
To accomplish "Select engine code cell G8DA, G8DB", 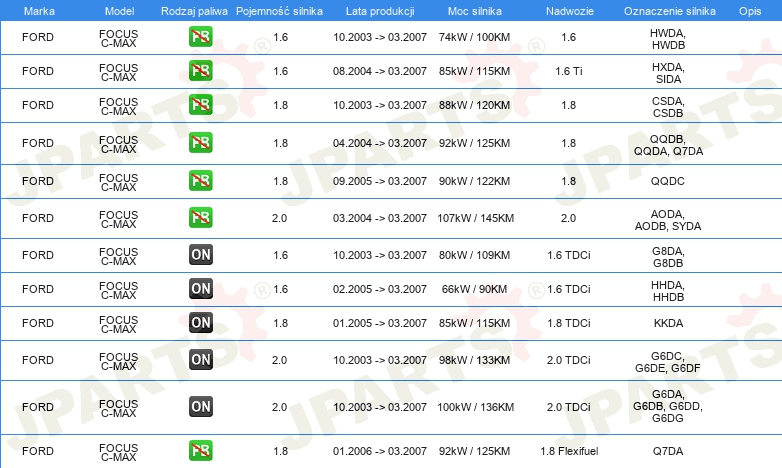I will point(668,257).
